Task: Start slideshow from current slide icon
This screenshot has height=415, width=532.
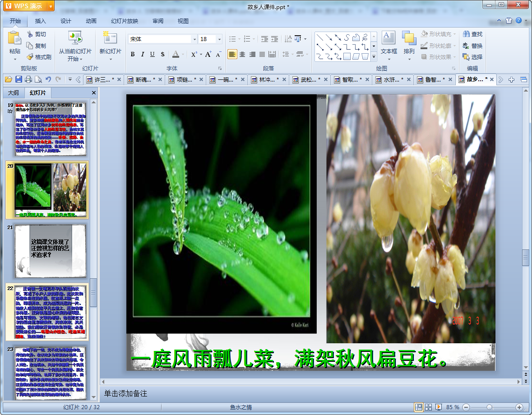Action: click(75, 37)
